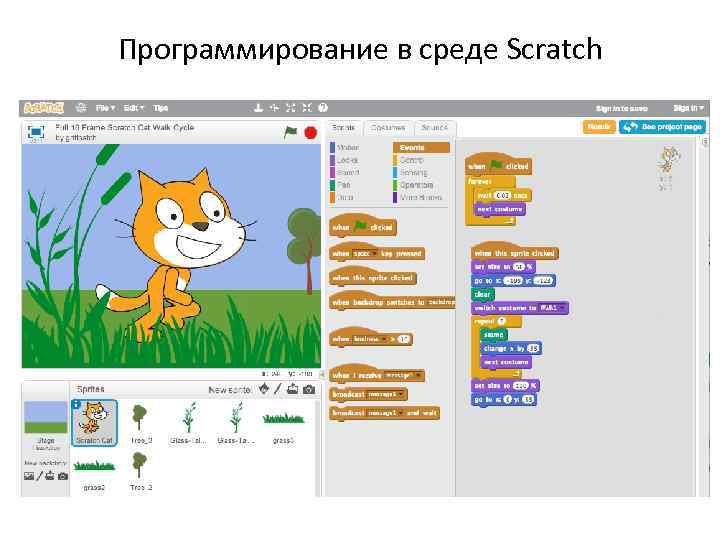Switch to the Scripts tab

(x=343, y=128)
